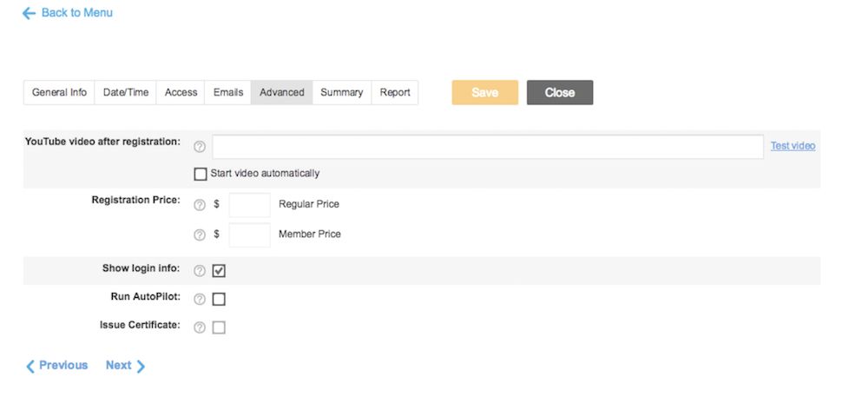This screenshot has height=410, width=868.
Task: Focus the YouTube video URL field
Action: pos(488,147)
